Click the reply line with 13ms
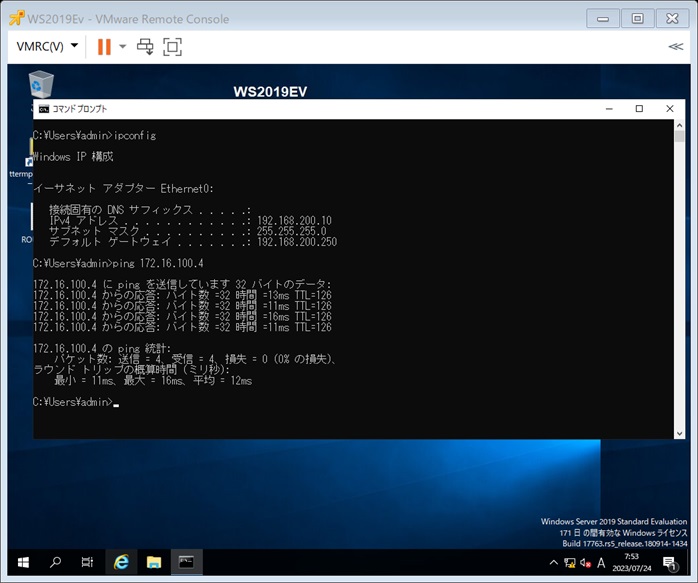This screenshot has width=698, height=583. tap(183, 295)
